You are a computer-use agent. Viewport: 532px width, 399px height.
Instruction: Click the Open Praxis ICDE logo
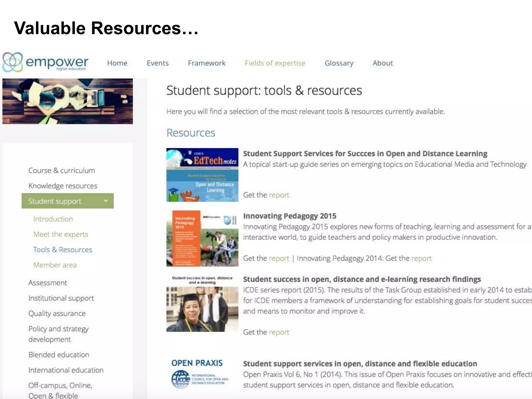tap(200, 374)
